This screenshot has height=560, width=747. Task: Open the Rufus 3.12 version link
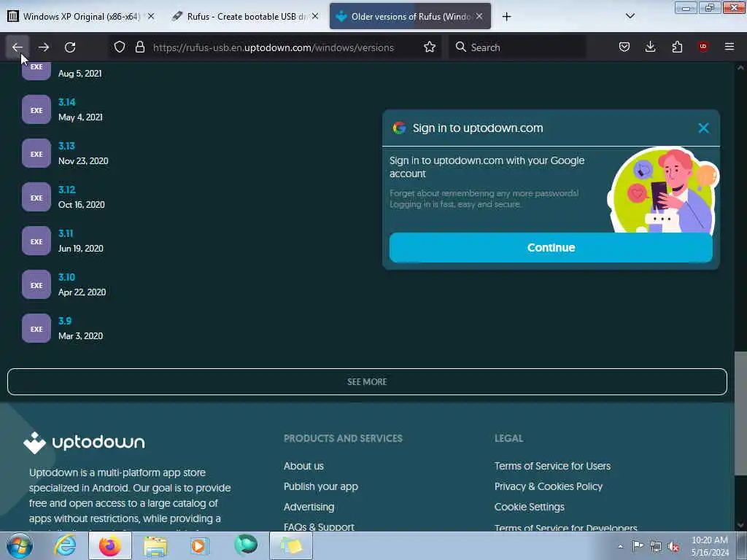(66, 190)
